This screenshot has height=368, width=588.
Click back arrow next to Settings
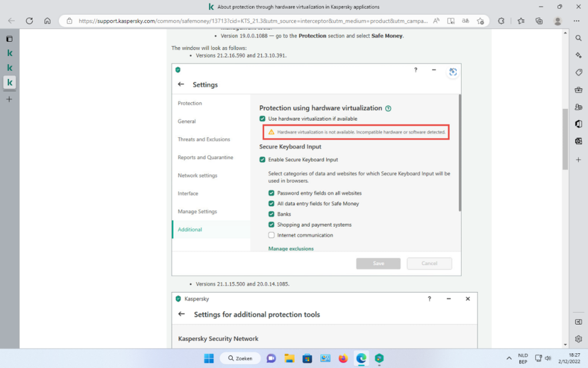click(x=181, y=84)
